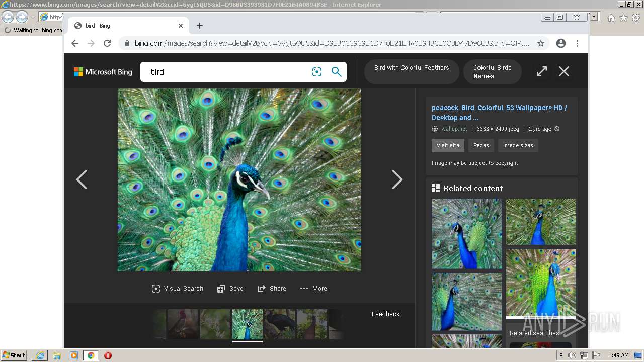Open the File Explorer taskbar icon
Viewport: 644px width, 362px height.
(x=57, y=355)
